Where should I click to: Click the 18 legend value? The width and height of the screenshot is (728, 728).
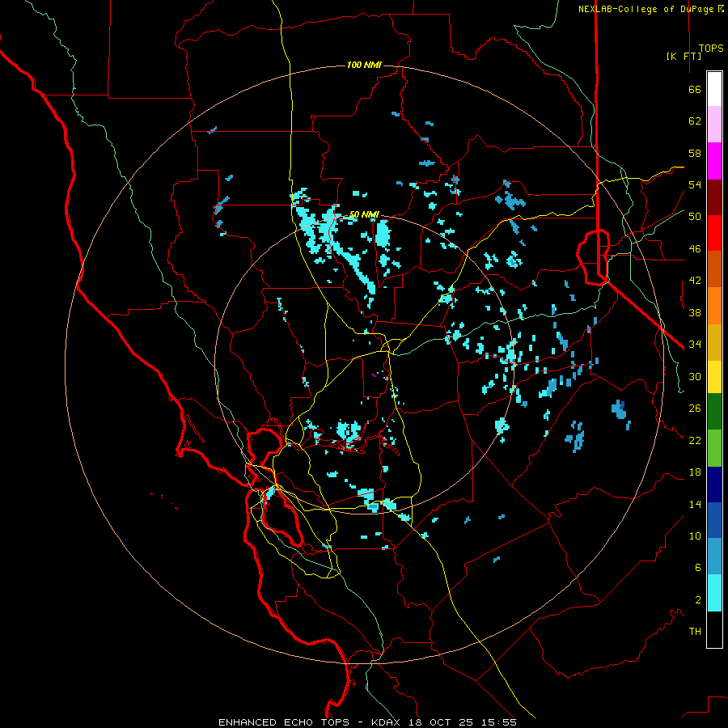point(695,472)
